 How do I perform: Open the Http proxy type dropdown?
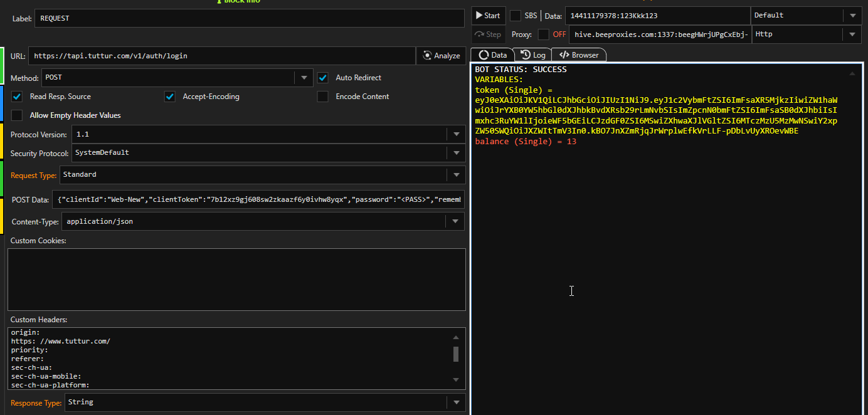(852, 34)
